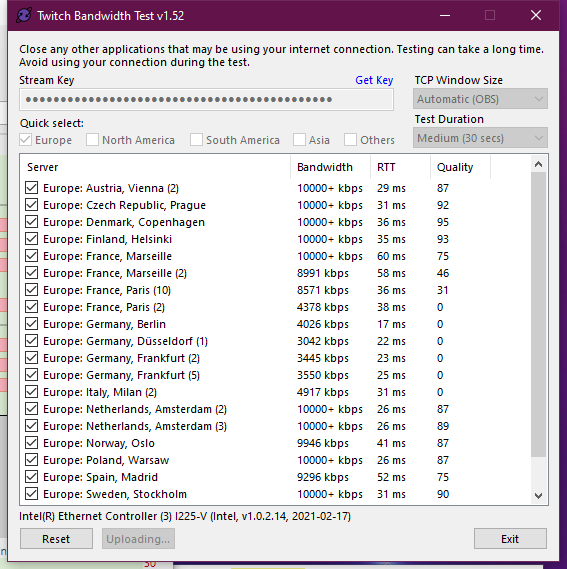567x569 pixels.
Task: Open the Test Duration dropdown
Action: (x=480, y=138)
